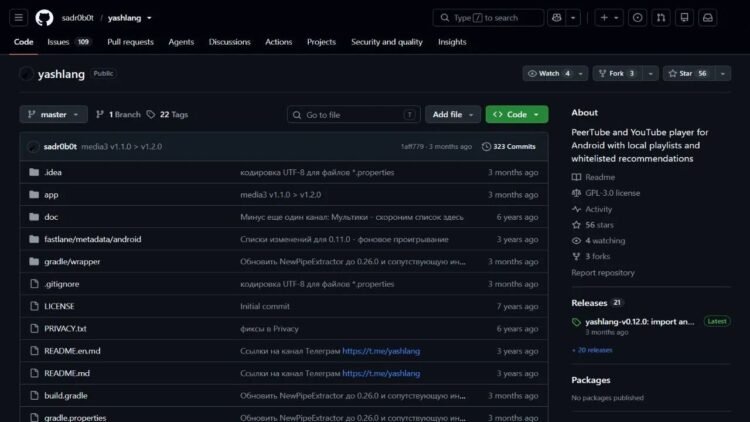
Task: Open the doc folder
Action: (51, 217)
